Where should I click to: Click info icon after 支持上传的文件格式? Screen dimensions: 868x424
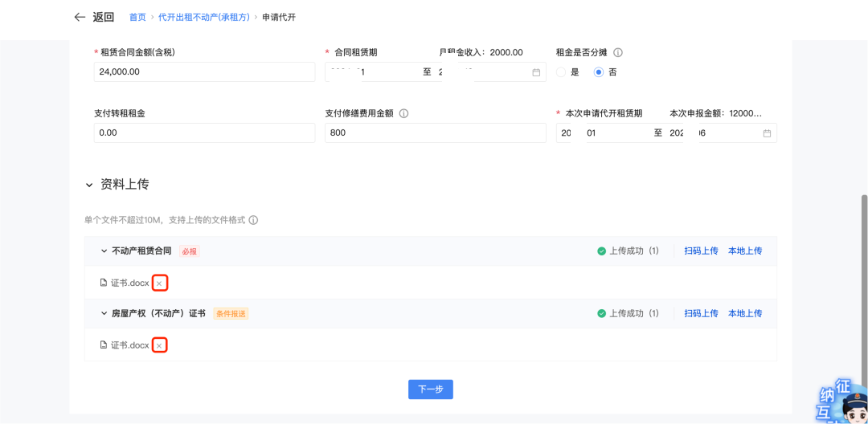coord(253,220)
